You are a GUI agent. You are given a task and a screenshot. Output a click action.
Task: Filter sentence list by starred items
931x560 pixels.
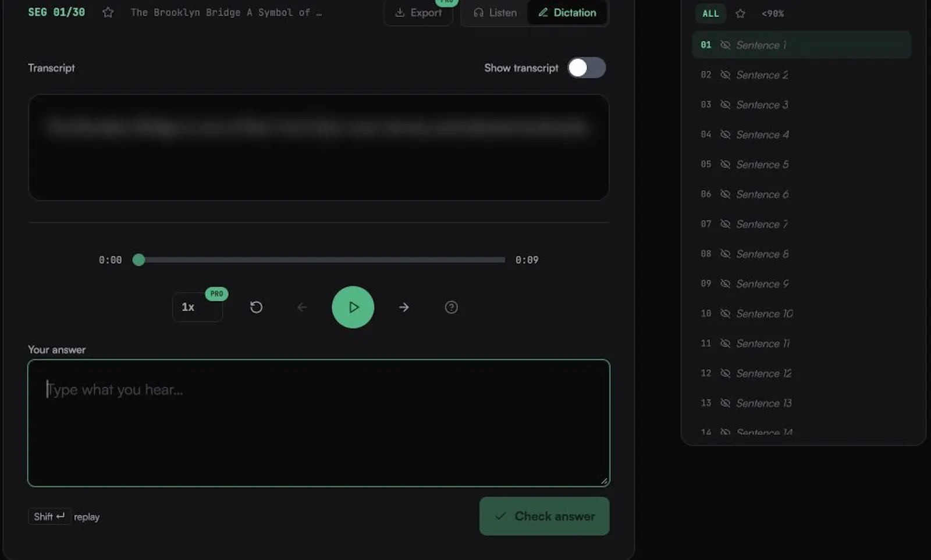(x=740, y=13)
